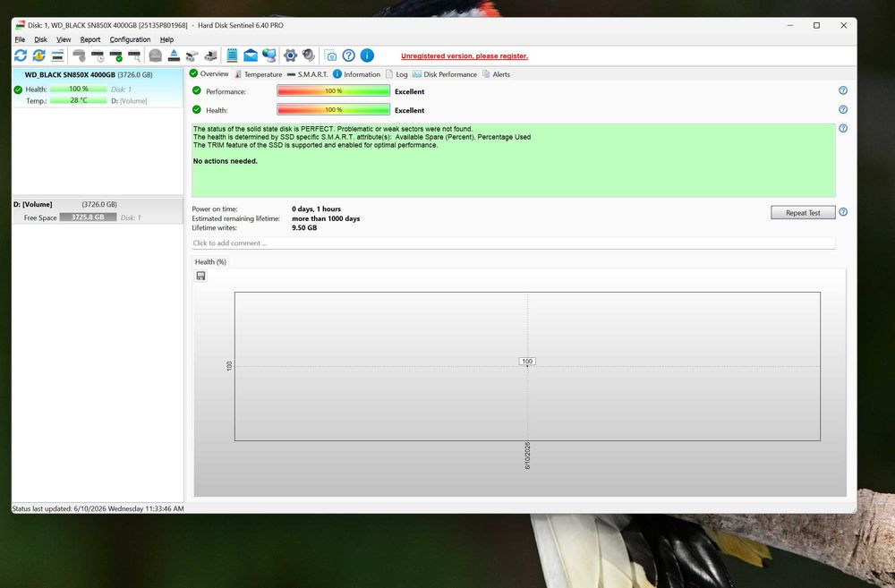Viewport: 895px width, 588px height.
Task: Open the Configuration menu
Action: [x=130, y=39]
